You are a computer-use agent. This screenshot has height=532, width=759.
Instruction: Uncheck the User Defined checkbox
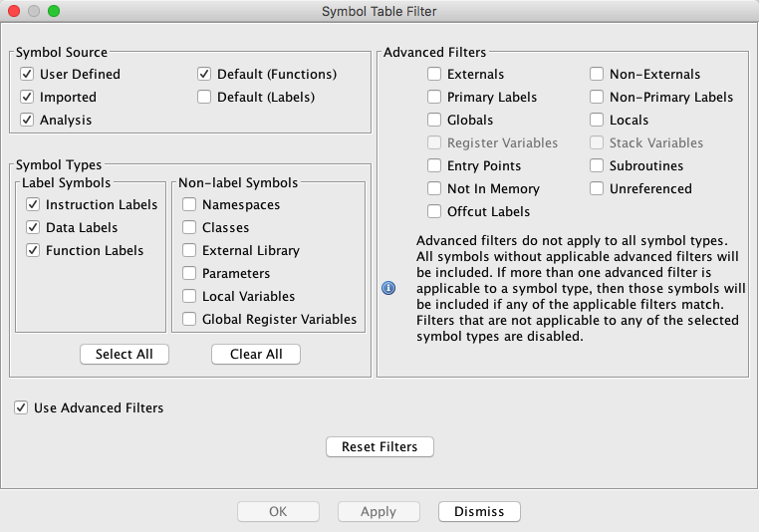[27, 74]
